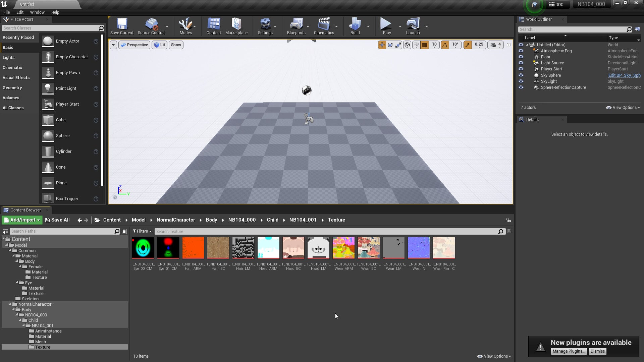Select the T_NB104_001_Eye_00_CM texture thumbnail
The width and height of the screenshot is (644, 362).
click(143, 248)
